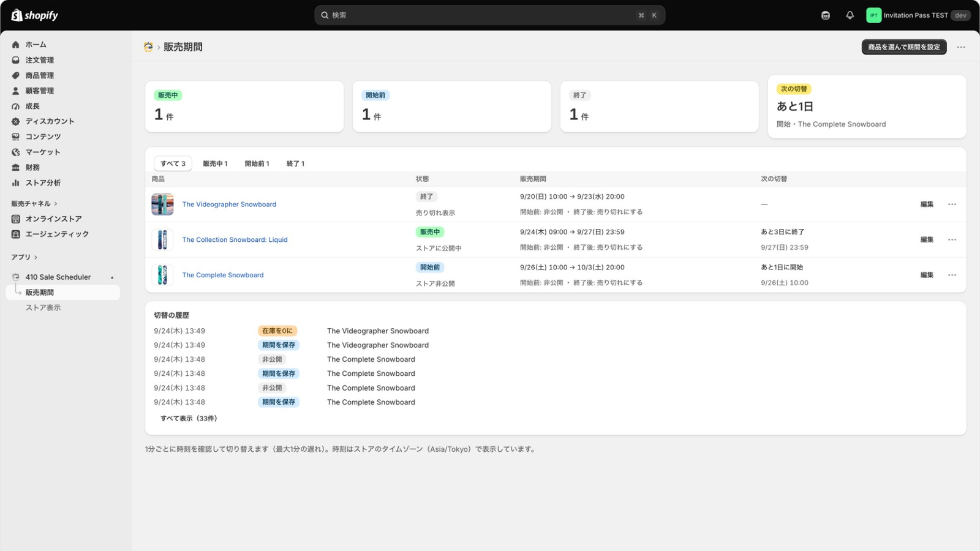Open The Videographer Snowboard product link
This screenshot has width=980, height=551.
[229, 204]
